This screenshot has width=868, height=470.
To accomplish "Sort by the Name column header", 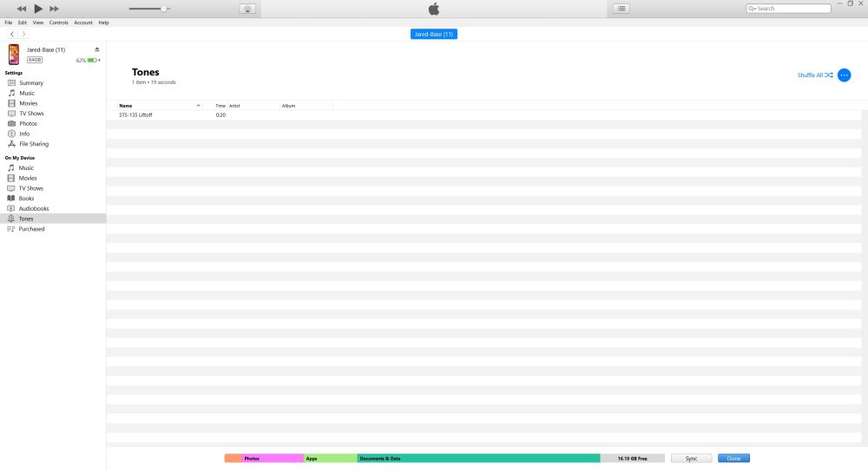I will (160, 106).
